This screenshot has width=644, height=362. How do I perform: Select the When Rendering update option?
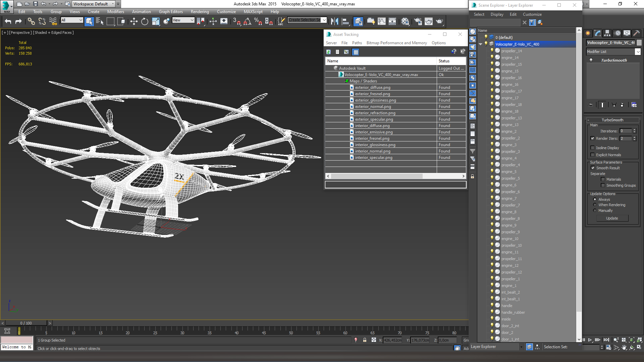tap(595, 205)
